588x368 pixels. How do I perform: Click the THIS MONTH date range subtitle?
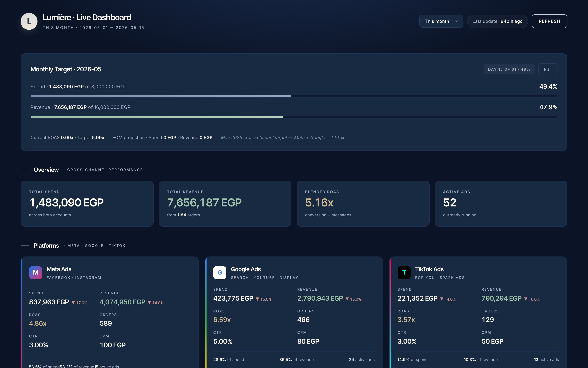tap(93, 28)
